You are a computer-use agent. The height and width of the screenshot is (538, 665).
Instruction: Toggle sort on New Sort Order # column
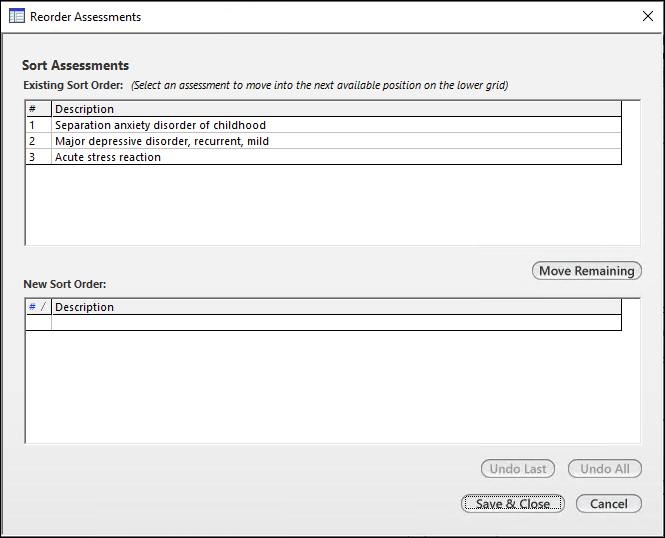click(x=38, y=307)
